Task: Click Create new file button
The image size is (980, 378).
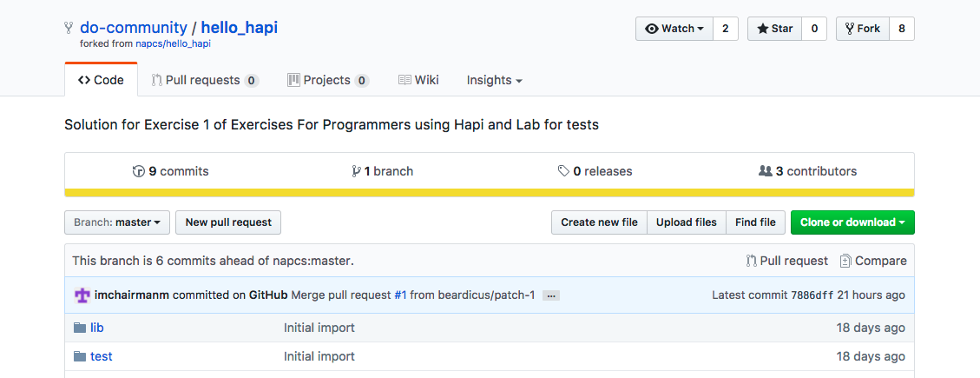Action: [x=599, y=222]
